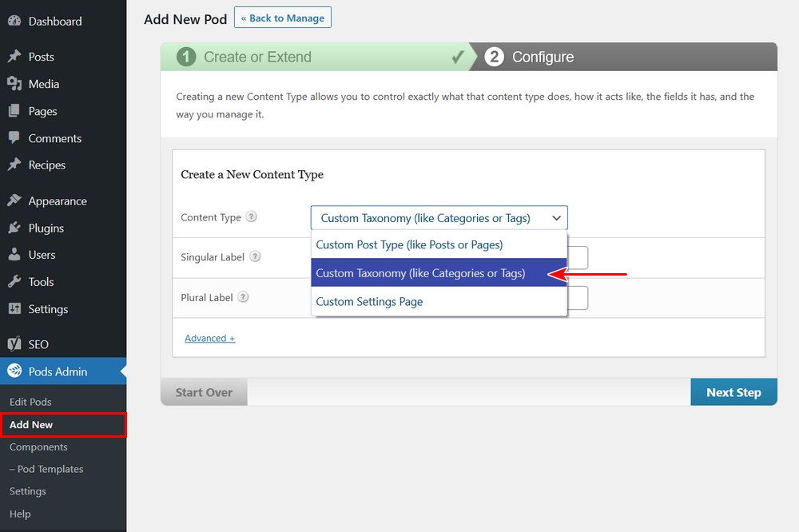Choose Custom Settings Page option
The height and width of the screenshot is (532, 799).
pos(439,301)
